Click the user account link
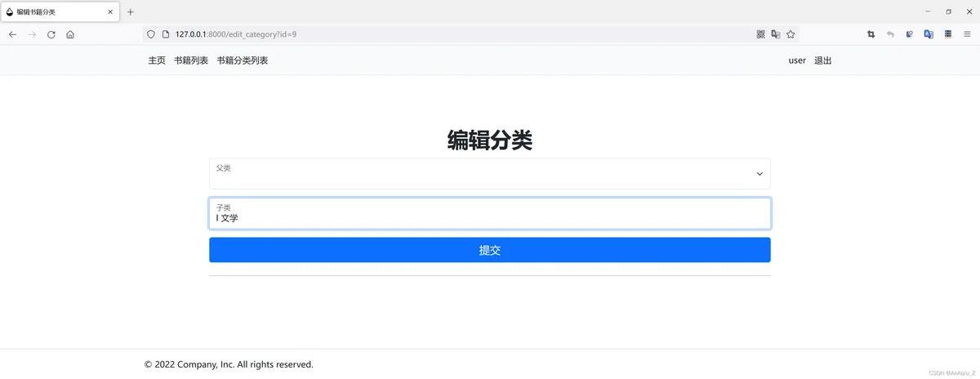 (797, 60)
